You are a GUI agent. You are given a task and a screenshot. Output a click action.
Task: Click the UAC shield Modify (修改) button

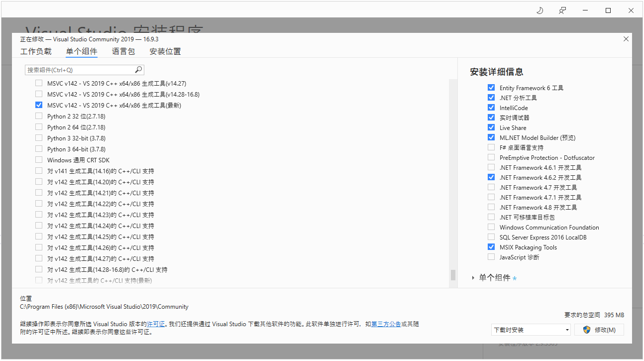[x=599, y=330]
